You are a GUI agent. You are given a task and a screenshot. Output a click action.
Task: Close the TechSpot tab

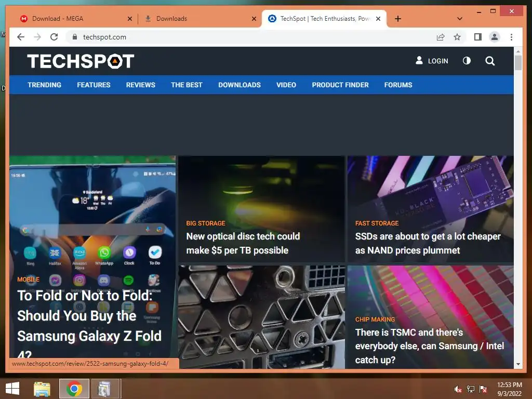point(378,19)
